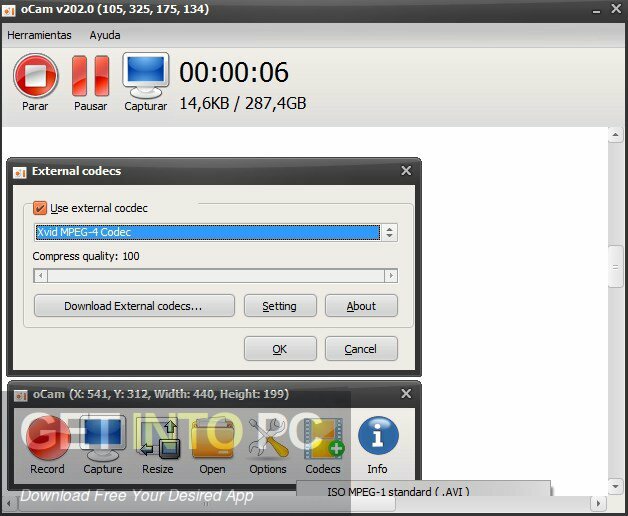Open recordings folder with Open icon
The image size is (628, 516).
click(x=213, y=439)
